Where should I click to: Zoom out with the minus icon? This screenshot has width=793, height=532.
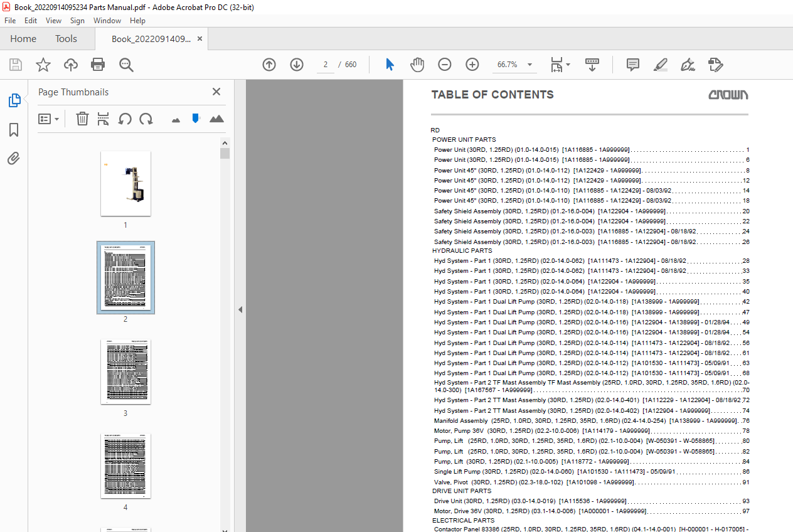pyautogui.click(x=445, y=65)
